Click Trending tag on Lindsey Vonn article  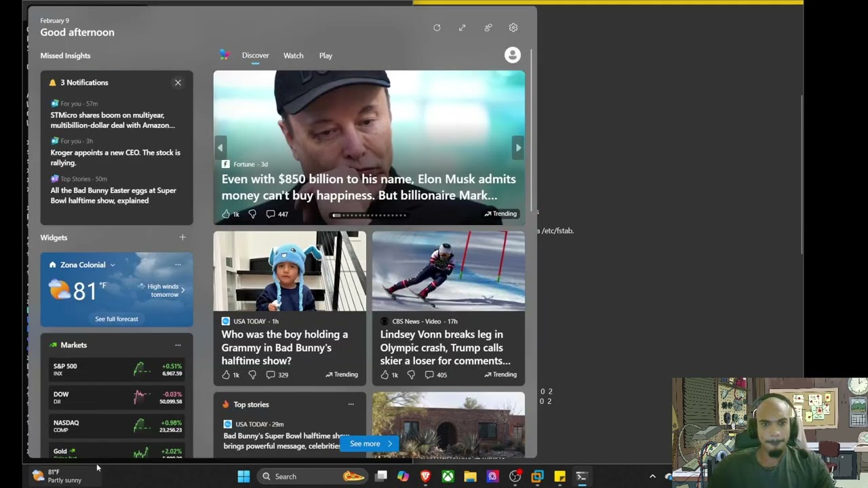coord(500,375)
